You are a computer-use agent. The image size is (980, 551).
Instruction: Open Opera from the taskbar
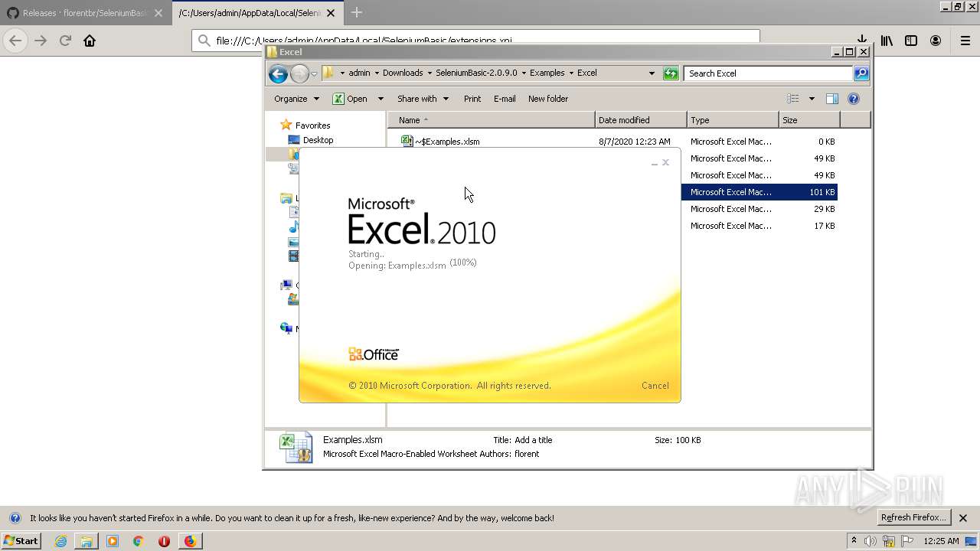[x=164, y=541]
